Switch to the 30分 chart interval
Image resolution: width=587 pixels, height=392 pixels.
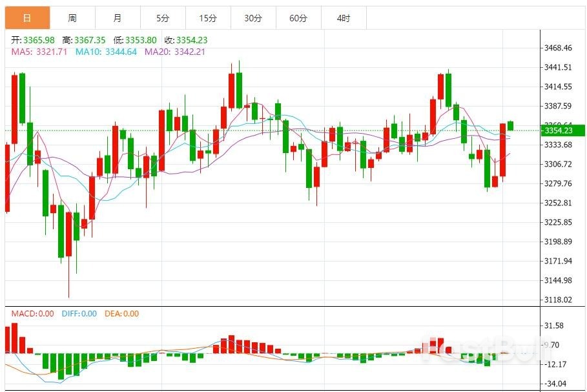tap(253, 18)
